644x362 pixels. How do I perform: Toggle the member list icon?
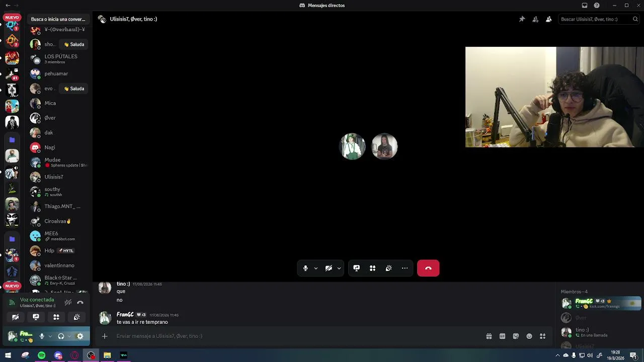(x=548, y=19)
